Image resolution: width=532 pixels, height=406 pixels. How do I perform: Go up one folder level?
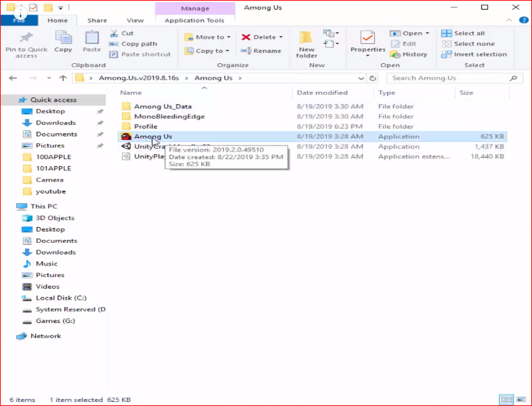pos(62,78)
